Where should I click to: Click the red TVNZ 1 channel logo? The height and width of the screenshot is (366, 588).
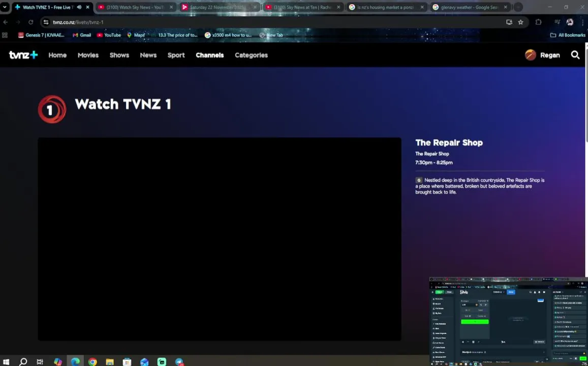pyautogui.click(x=52, y=109)
